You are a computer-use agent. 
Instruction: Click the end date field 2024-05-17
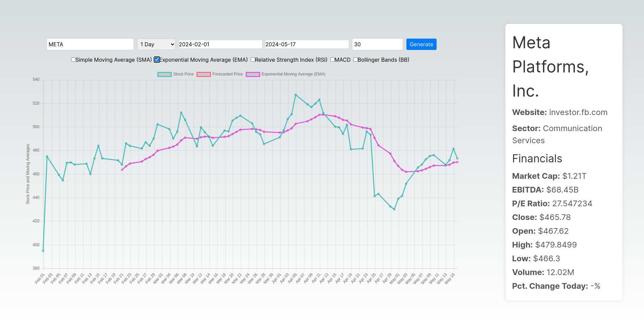(307, 44)
